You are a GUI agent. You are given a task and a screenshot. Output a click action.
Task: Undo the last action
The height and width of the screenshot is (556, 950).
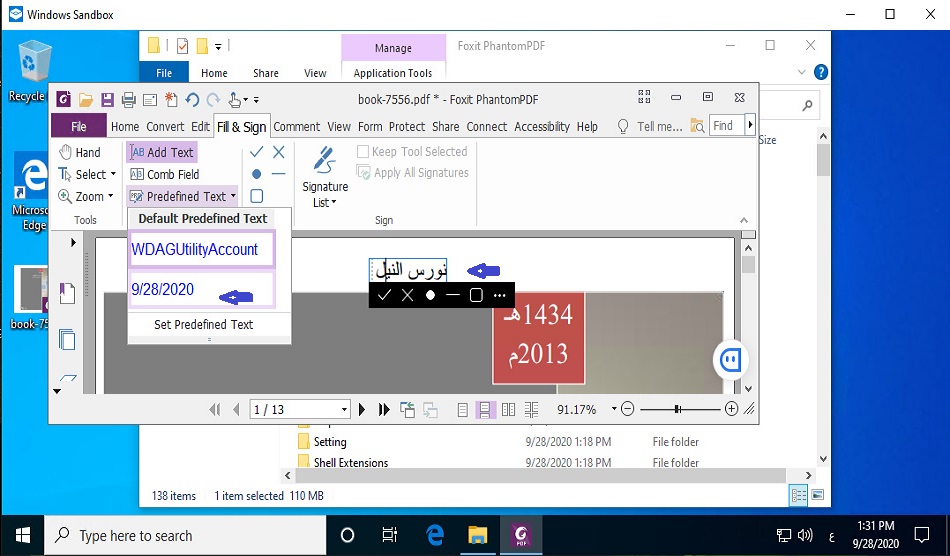coord(191,99)
